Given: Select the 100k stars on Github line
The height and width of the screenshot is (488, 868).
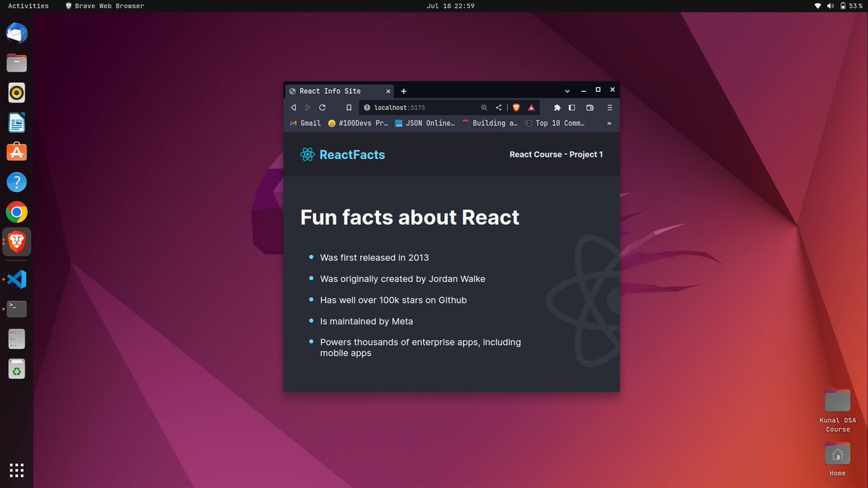Looking at the screenshot, I should [393, 299].
